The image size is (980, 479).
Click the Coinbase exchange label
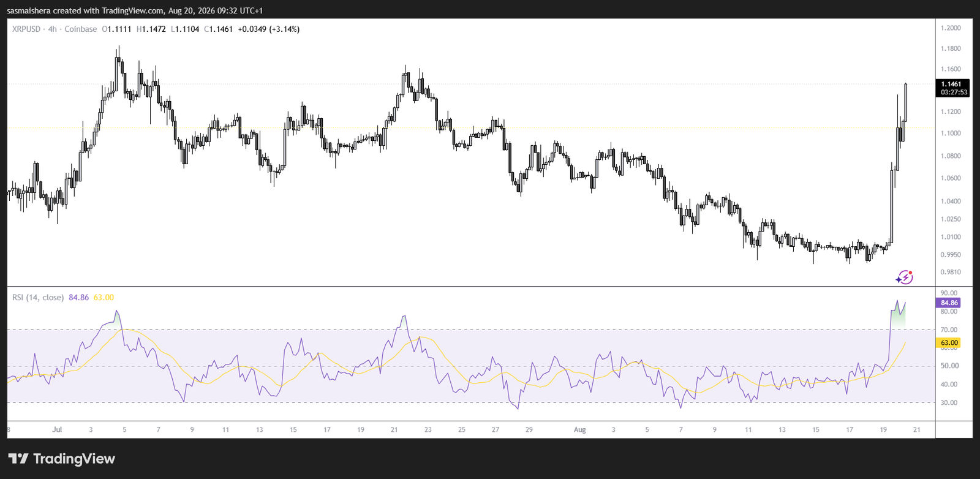[81, 29]
